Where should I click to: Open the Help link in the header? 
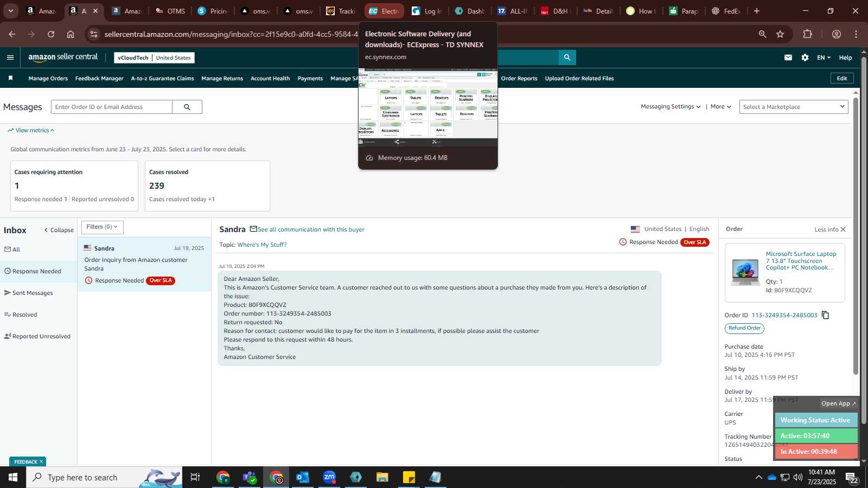tap(845, 57)
